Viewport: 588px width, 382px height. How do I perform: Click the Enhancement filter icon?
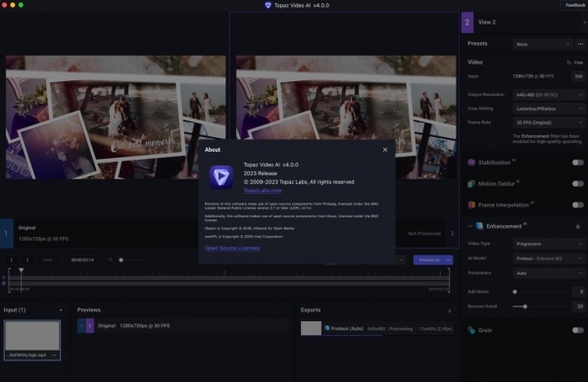[479, 226]
